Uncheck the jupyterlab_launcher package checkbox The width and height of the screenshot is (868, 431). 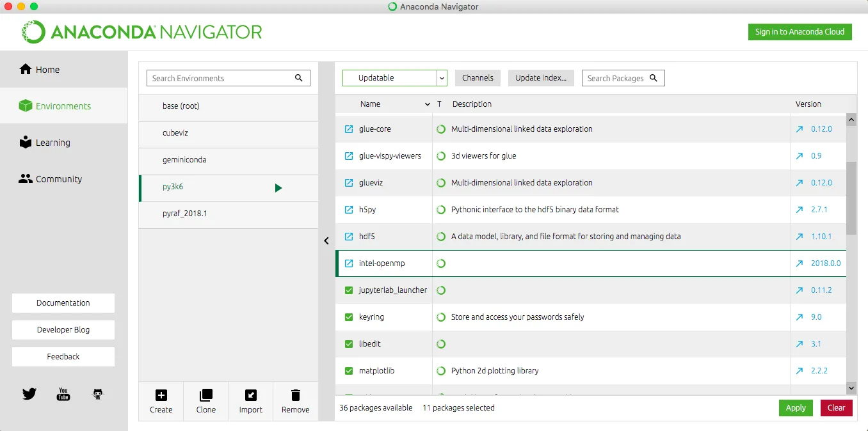(x=349, y=290)
